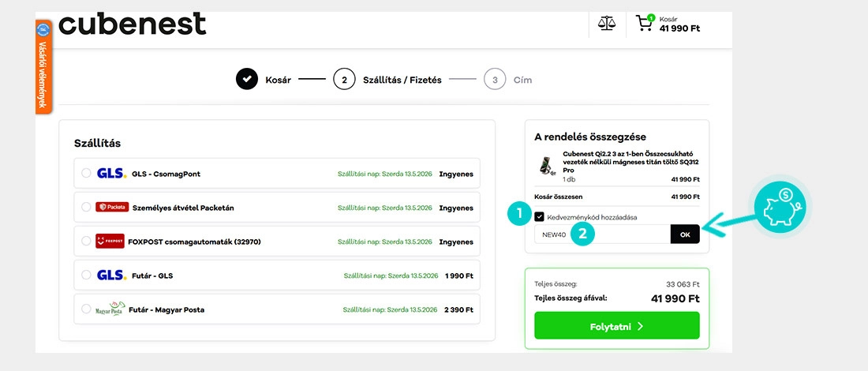Image resolution: width=868 pixels, height=371 pixels.
Task: Select FOXPOST csomagautomaták radio button
Action: (86, 241)
